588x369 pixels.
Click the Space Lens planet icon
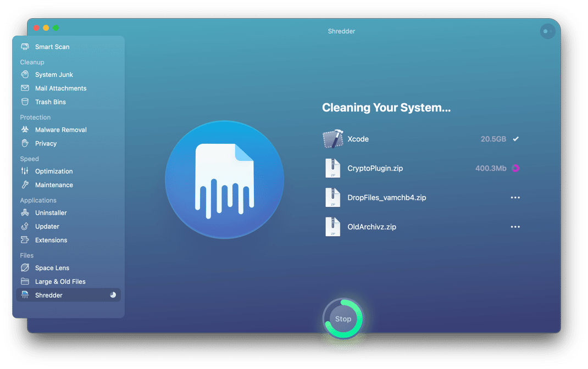pyautogui.click(x=25, y=267)
